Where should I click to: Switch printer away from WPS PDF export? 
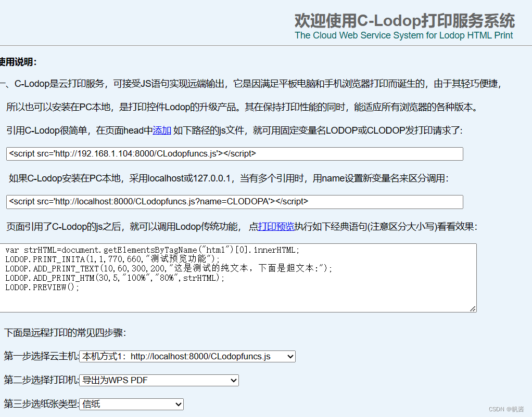point(232,380)
